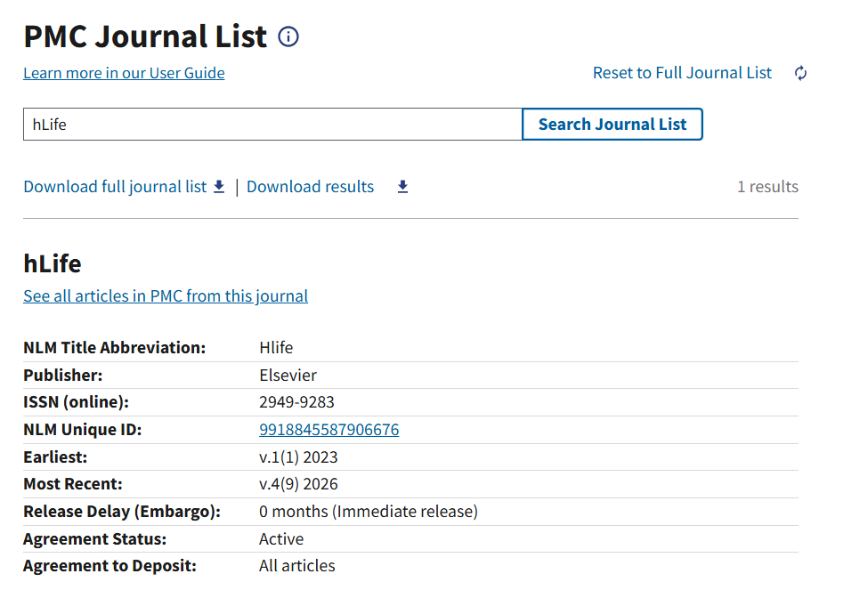Click download icon after Download full journal list
Viewport: 868px width, 598px height.
click(x=219, y=187)
